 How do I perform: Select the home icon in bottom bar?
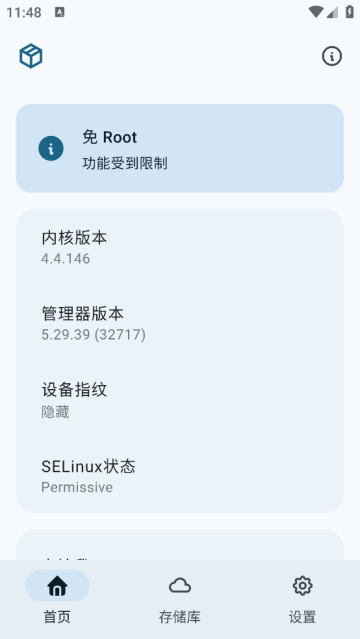pos(57,586)
